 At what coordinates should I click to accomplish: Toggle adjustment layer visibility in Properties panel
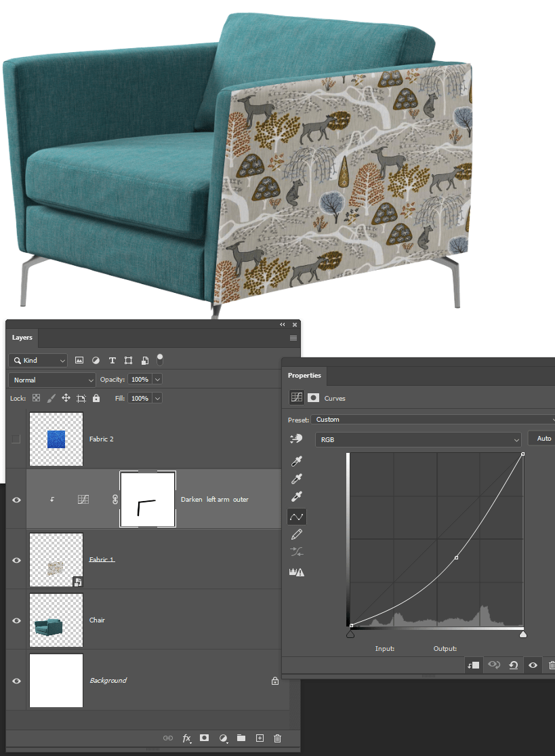coord(533,665)
